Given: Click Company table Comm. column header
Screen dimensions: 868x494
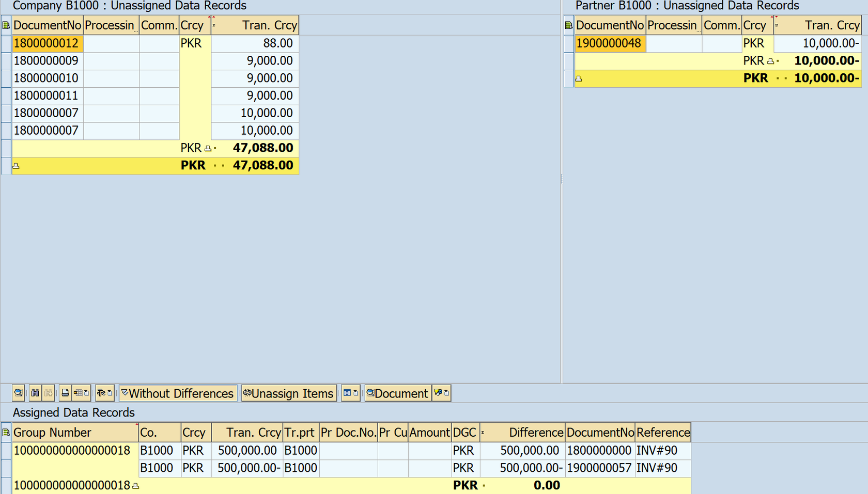Looking at the screenshot, I should 159,25.
